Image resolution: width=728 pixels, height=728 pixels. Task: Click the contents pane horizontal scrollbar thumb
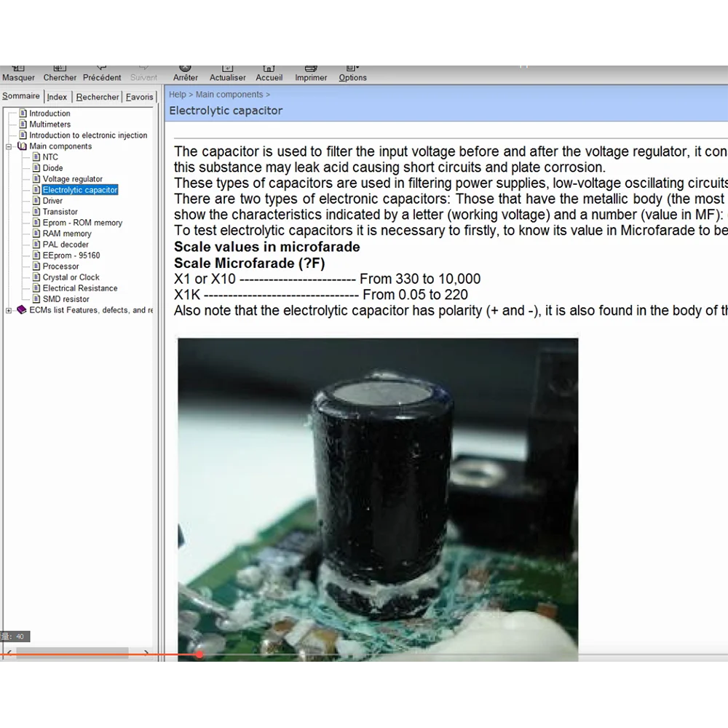point(72,653)
